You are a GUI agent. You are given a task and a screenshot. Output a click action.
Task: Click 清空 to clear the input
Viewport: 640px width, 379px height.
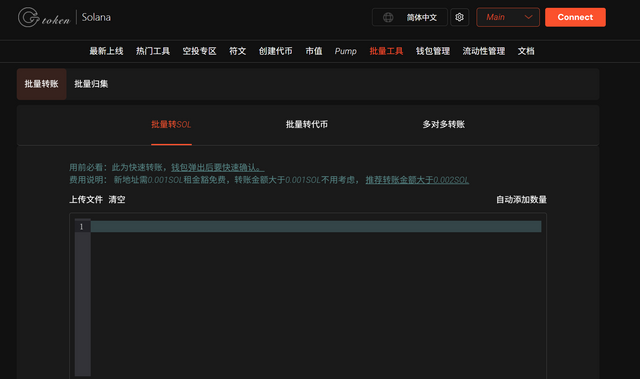point(117,199)
